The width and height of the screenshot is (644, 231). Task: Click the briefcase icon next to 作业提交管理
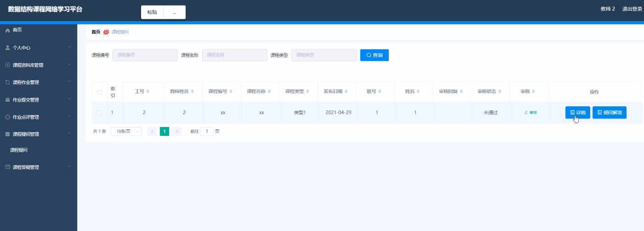click(7, 100)
